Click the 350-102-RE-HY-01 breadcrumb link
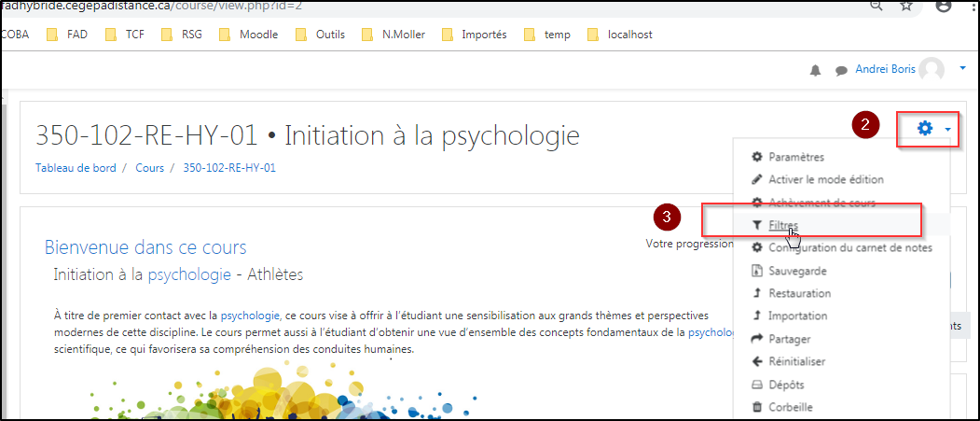 pyautogui.click(x=228, y=168)
